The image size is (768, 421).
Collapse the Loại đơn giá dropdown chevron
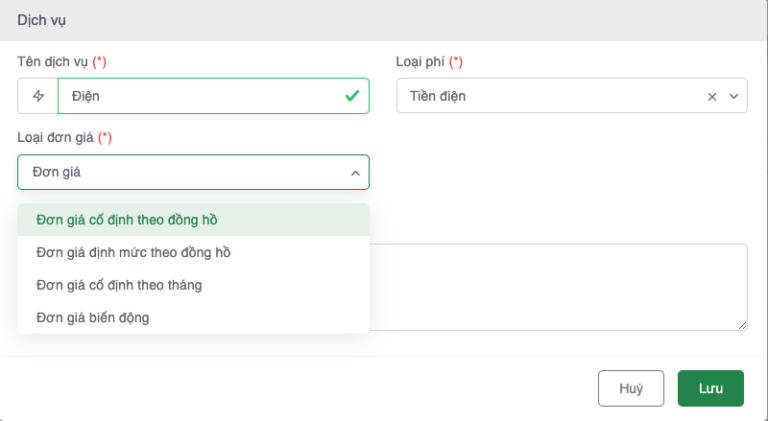(x=354, y=173)
